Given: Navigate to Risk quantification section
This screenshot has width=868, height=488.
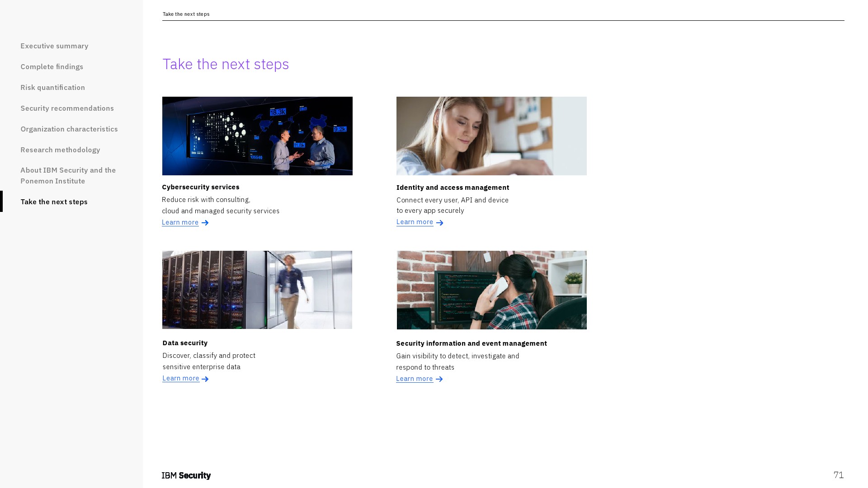Looking at the screenshot, I should (52, 88).
